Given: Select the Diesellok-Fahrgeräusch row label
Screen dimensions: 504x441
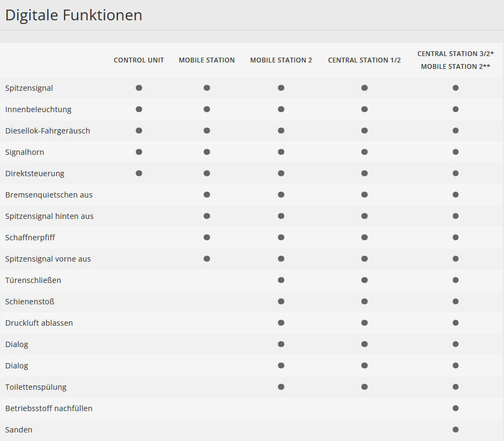Looking at the screenshot, I should pos(48,131).
